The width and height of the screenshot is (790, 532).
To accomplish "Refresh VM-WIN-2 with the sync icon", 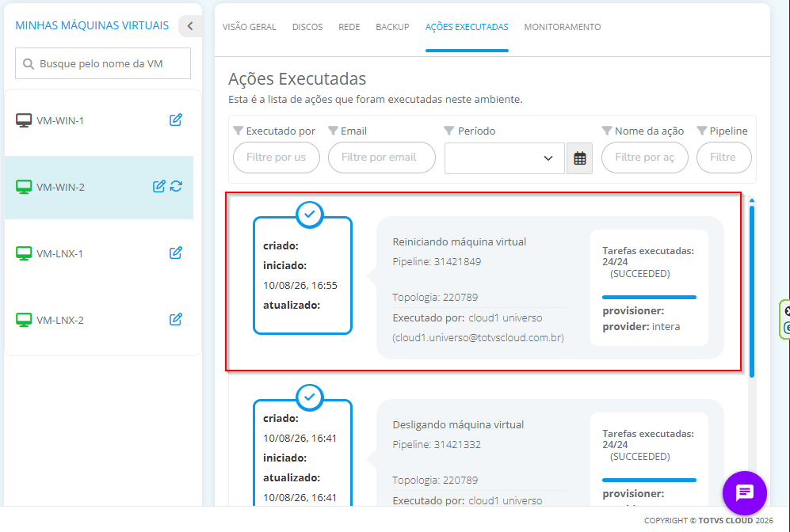I will coord(176,186).
